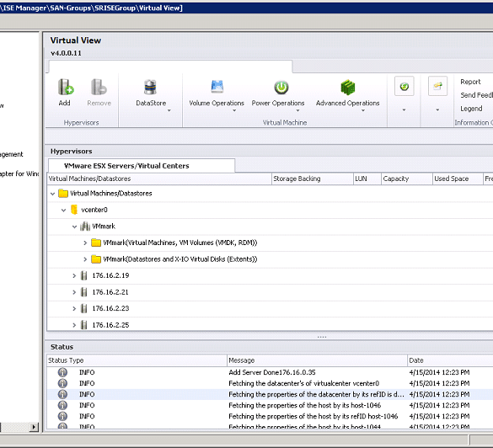
Task: Click the Volume Operations icon
Action: pyautogui.click(x=217, y=87)
